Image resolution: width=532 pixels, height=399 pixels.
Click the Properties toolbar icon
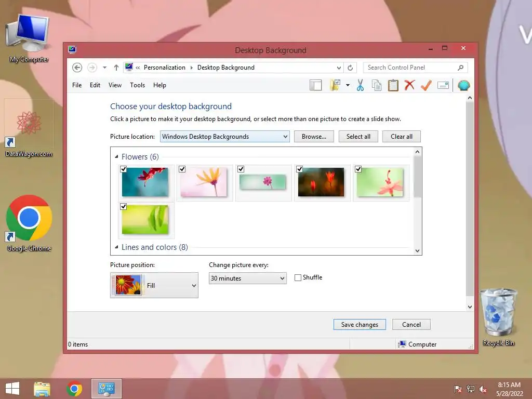[443, 85]
